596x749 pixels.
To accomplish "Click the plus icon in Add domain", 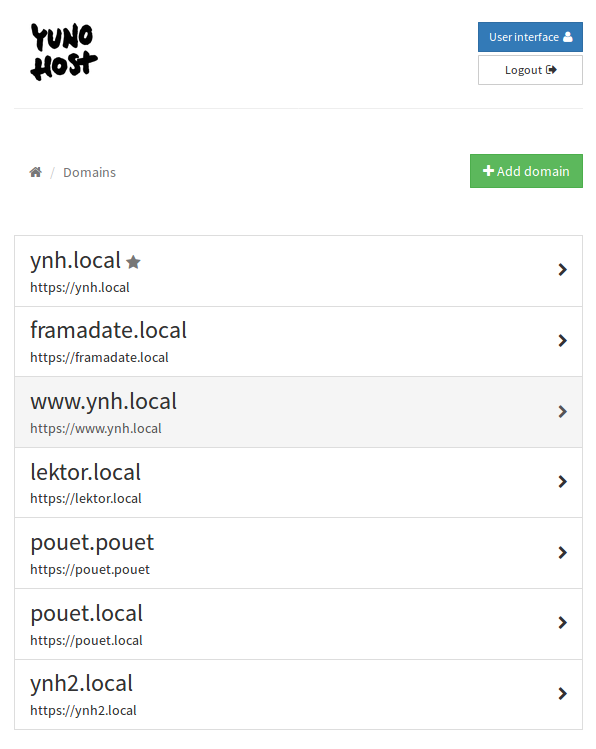I will coord(488,171).
